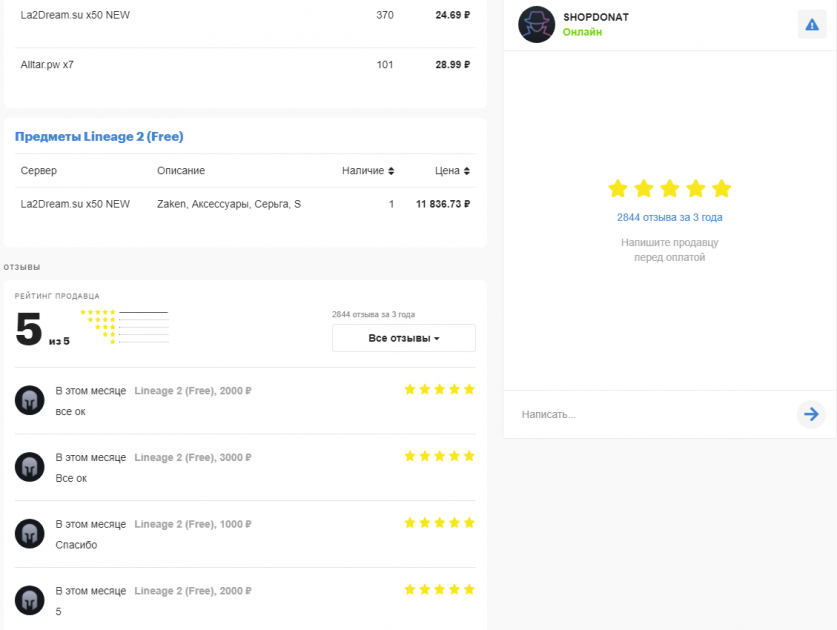Send message with the arrow button
Screen dimensions: 837x630
811,414
